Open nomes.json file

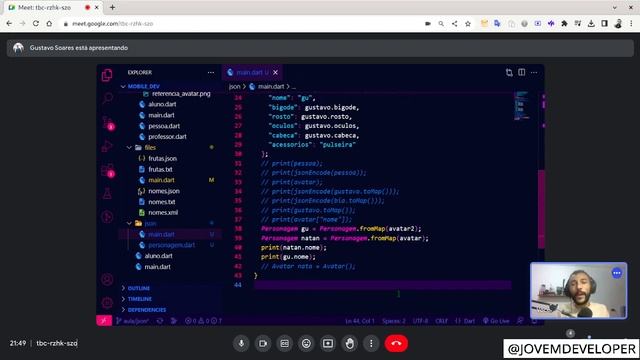[164, 191]
